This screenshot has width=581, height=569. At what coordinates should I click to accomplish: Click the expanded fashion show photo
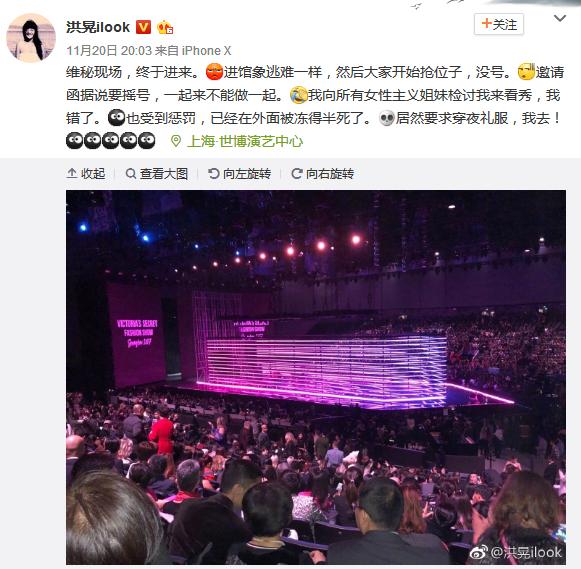(316, 377)
